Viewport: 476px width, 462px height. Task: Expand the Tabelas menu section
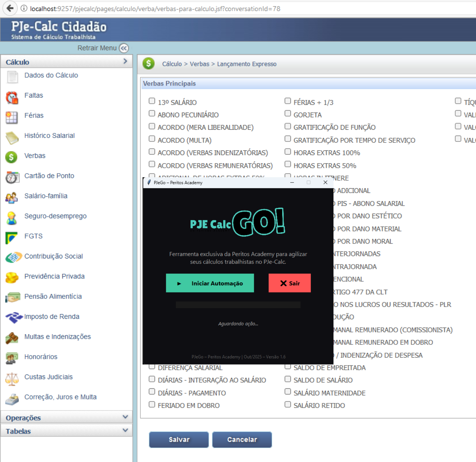(x=66, y=431)
